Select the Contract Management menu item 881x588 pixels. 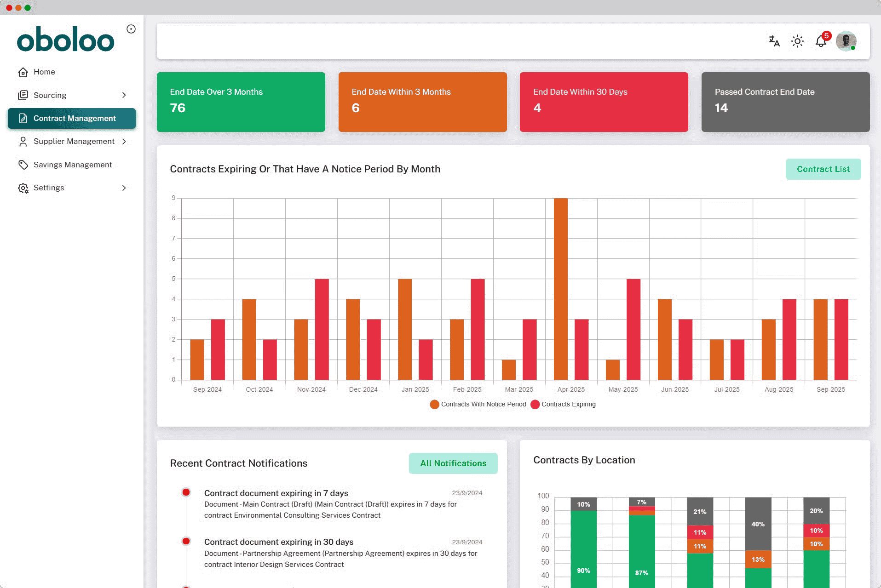(x=72, y=119)
